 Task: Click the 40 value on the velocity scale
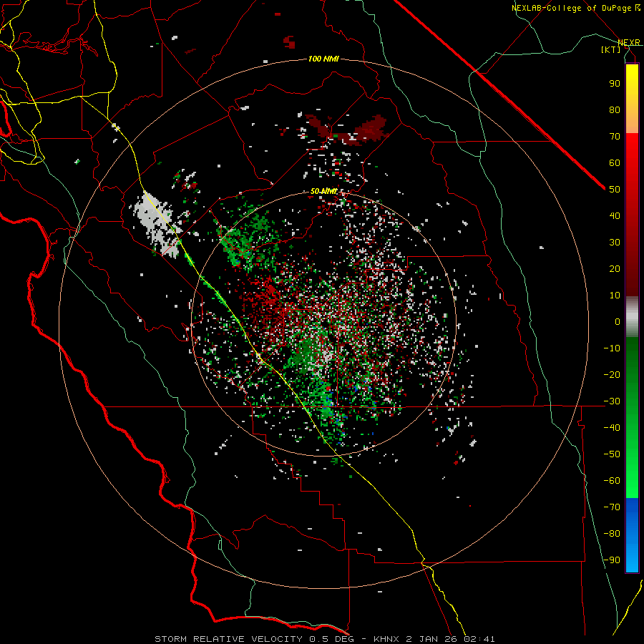(x=615, y=216)
